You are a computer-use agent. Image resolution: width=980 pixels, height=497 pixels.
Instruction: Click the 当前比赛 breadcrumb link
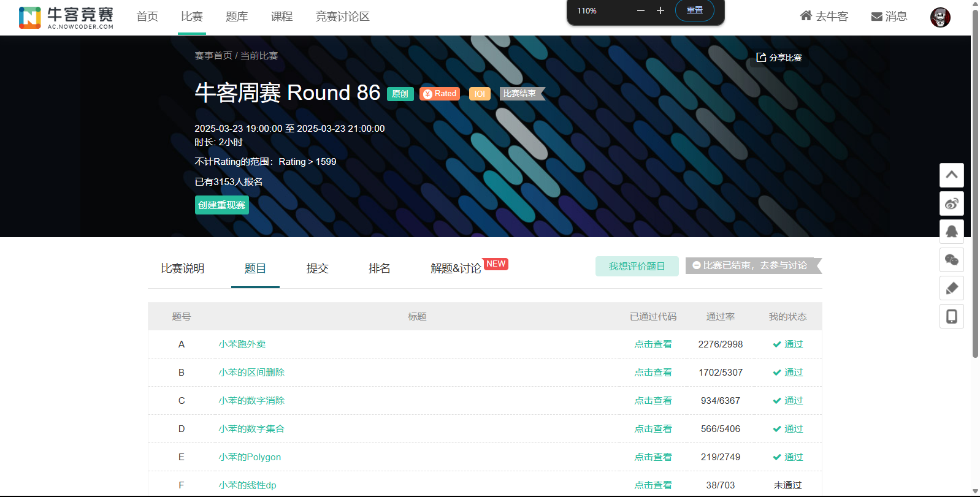pyautogui.click(x=259, y=56)
